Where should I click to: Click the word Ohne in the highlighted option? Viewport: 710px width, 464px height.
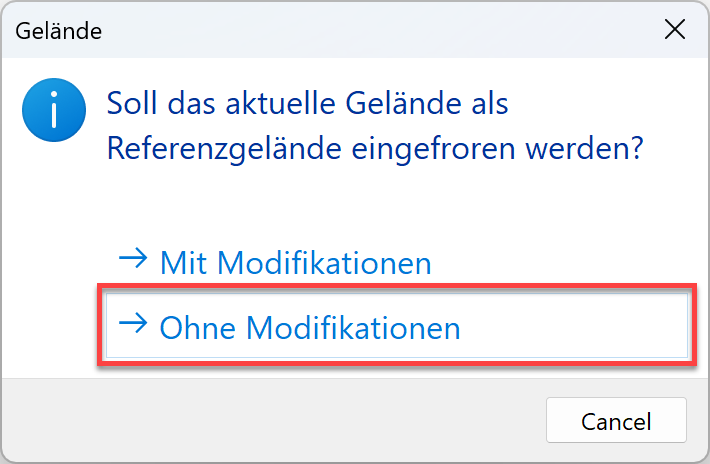pyautogui.click(x=197, y=327)
